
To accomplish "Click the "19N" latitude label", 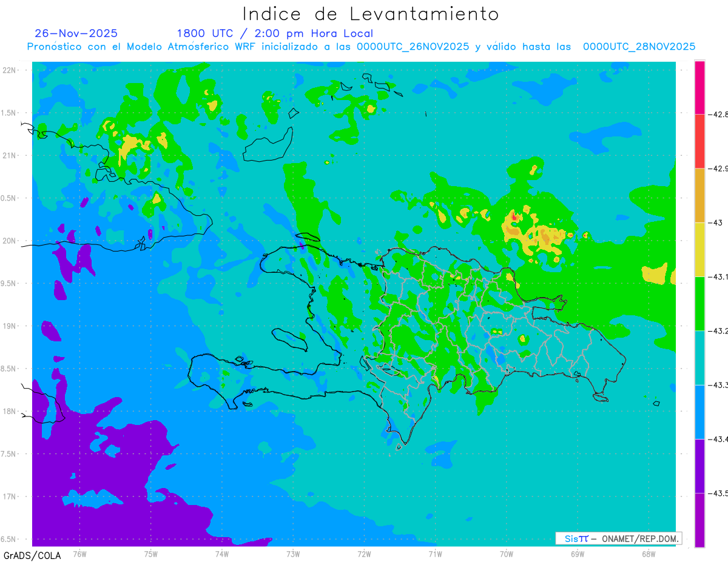I will pyautogui.click(x=10, y=326).
